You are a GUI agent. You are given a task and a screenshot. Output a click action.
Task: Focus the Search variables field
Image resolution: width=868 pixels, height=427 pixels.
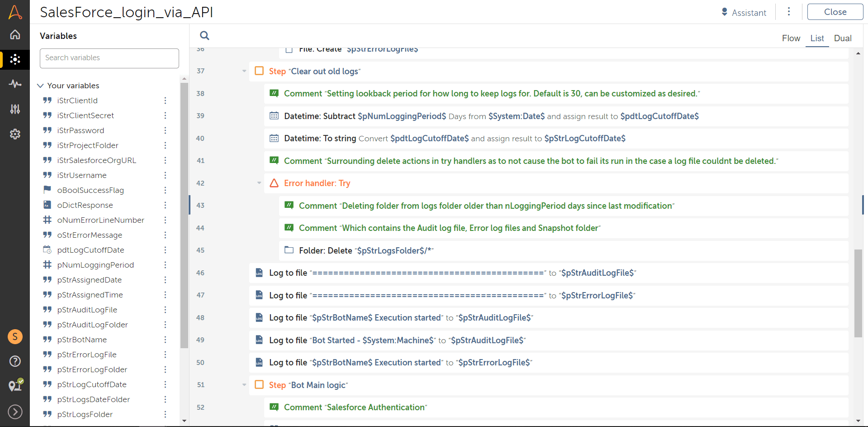109,58
